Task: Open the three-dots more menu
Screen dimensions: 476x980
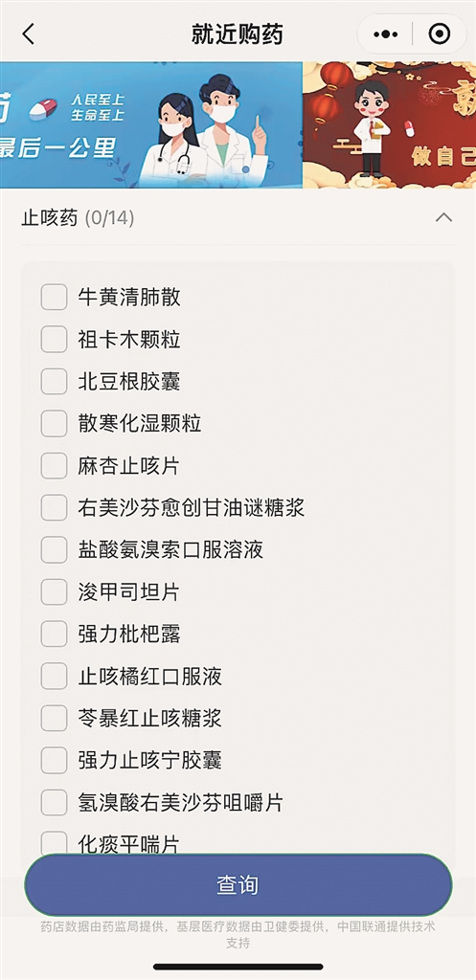Action: tap(385, 33)
